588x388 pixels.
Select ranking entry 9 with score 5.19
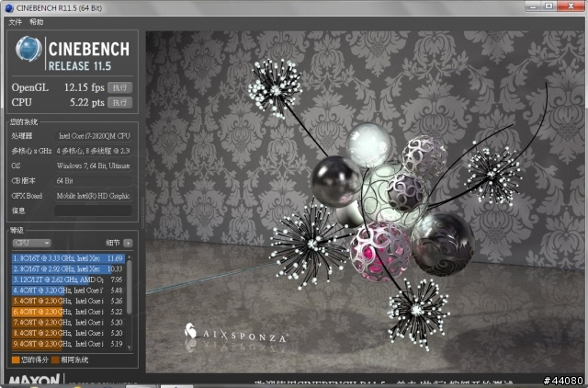(x=68, y=344)
